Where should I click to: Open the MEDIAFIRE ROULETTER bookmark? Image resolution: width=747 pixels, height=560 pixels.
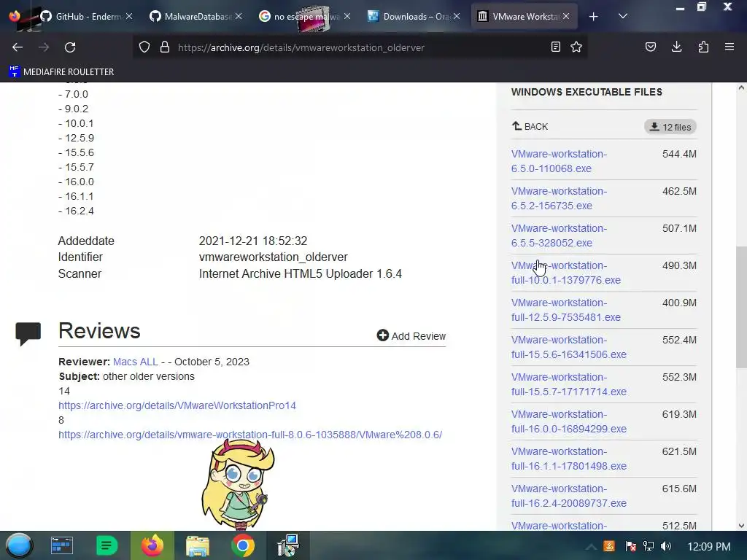(61, 72)
